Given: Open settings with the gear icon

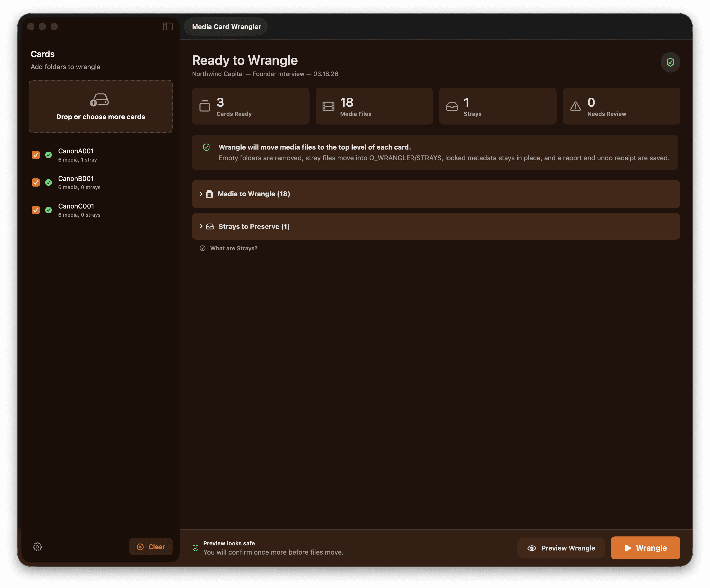Looking at the screenshot, I should pos(37,547).
